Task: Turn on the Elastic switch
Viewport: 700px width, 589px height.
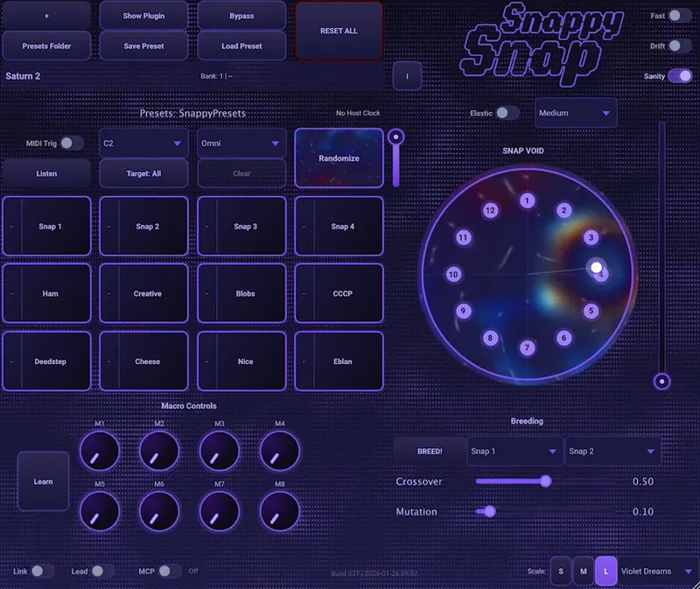Action: click(507, 113)
